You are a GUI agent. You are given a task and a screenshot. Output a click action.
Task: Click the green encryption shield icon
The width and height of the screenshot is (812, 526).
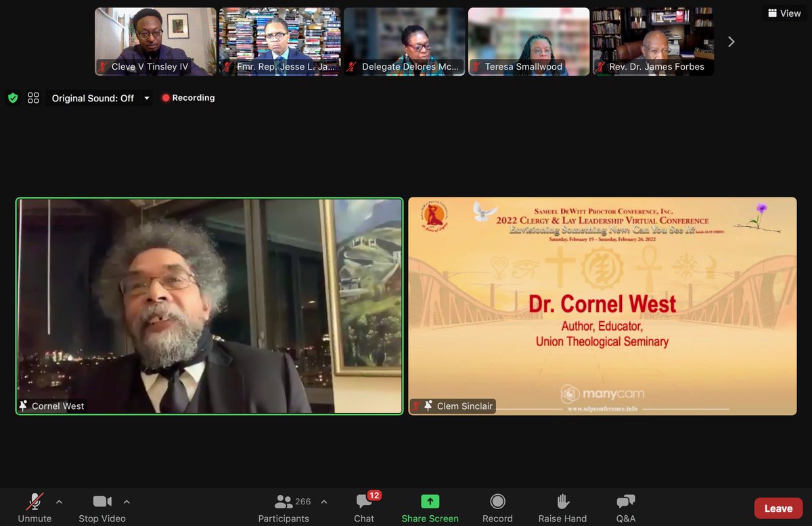13,98
